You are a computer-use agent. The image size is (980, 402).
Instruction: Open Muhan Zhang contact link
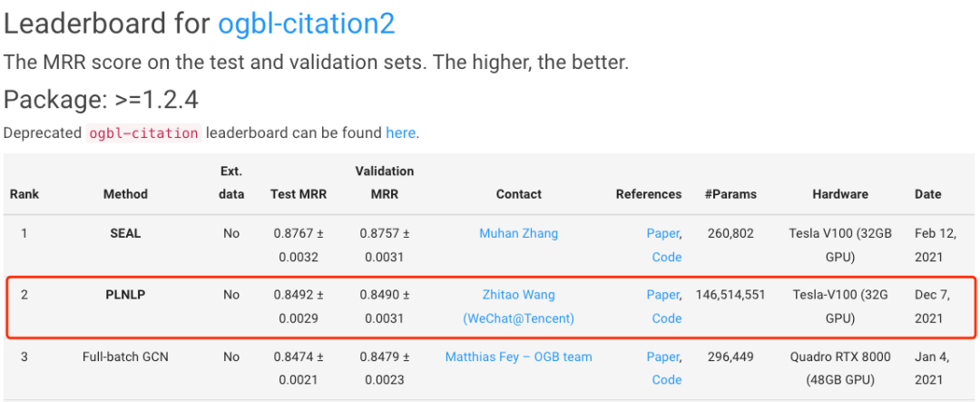pyautogui.click(x=518, y=233)
